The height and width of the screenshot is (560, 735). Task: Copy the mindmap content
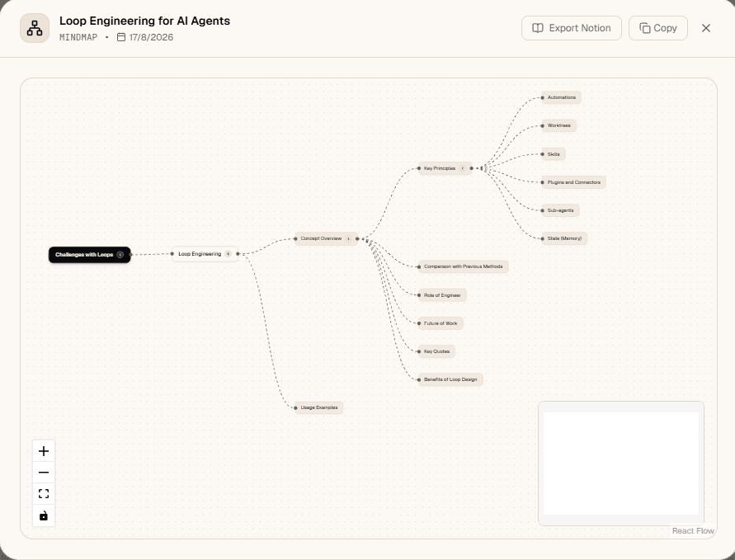(x=658, y=28)
